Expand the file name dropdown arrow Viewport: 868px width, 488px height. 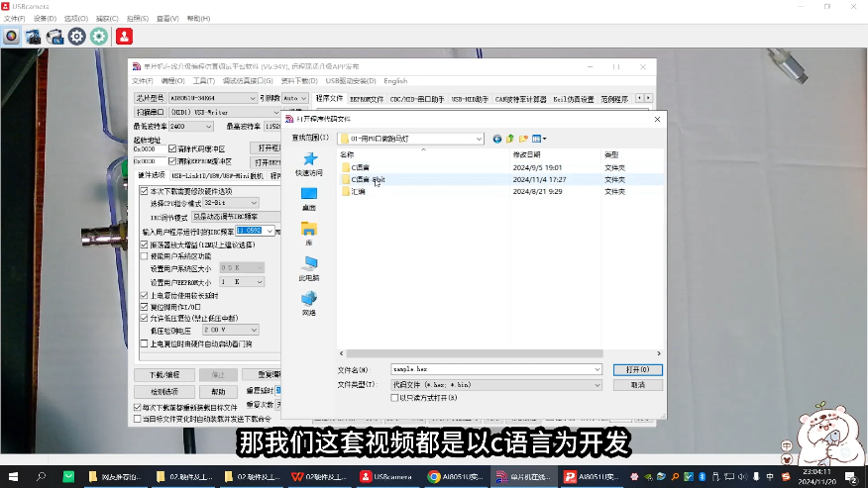point(597,369)
